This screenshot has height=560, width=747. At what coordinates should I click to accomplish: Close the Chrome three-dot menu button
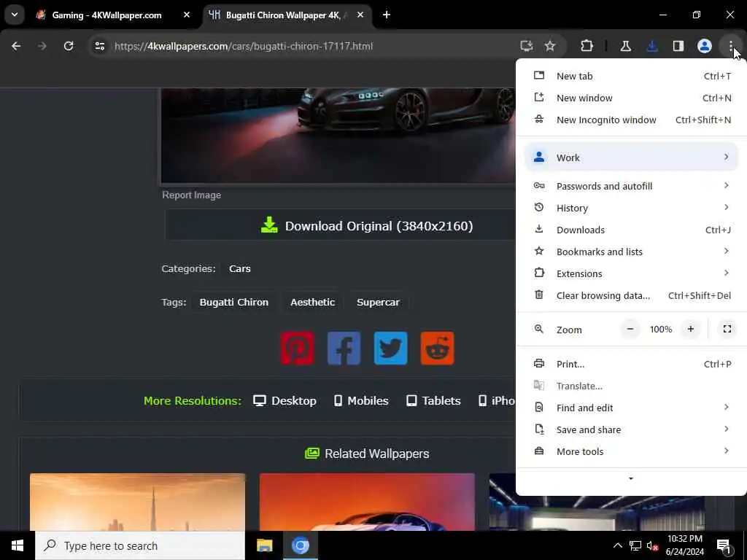tap(730, 46)
